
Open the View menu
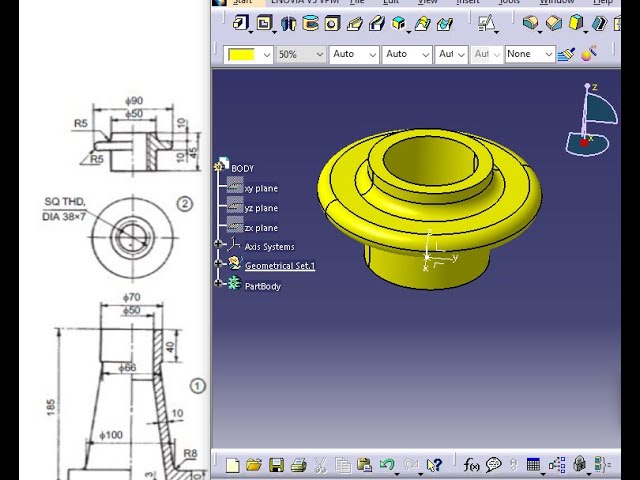(x=427, y=2)
